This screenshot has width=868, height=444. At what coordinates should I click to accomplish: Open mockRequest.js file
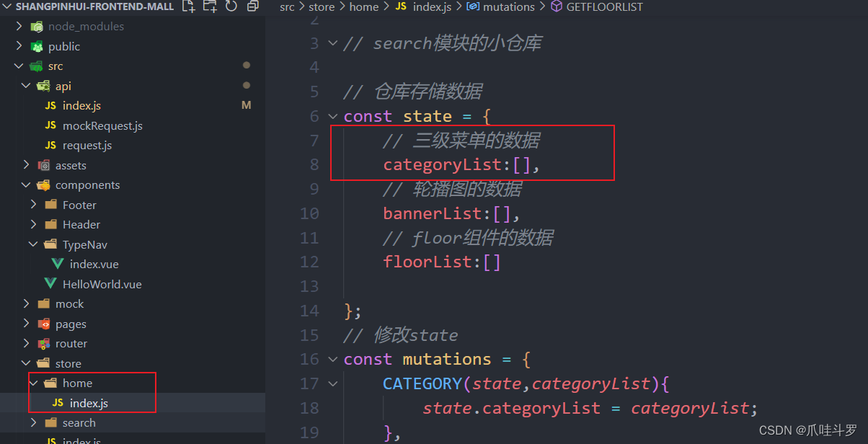tap(102, 125)
